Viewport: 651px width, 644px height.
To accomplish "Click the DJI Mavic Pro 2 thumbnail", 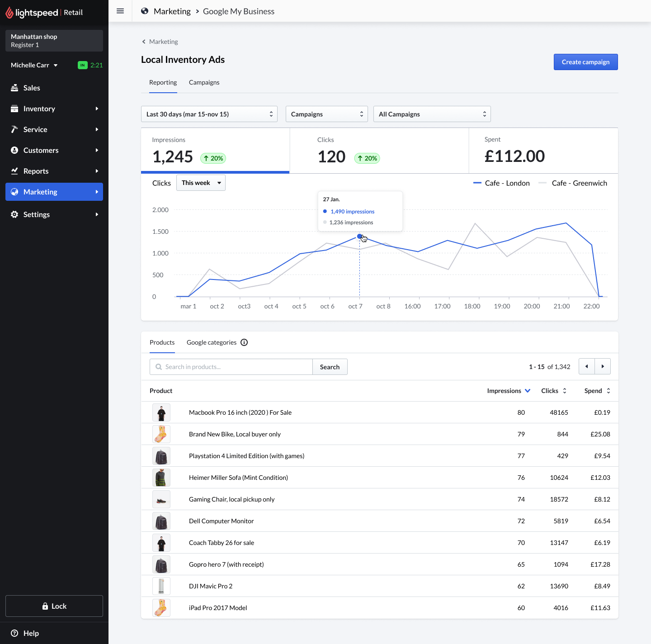I will pyautogui.click(x=161, y=586).
